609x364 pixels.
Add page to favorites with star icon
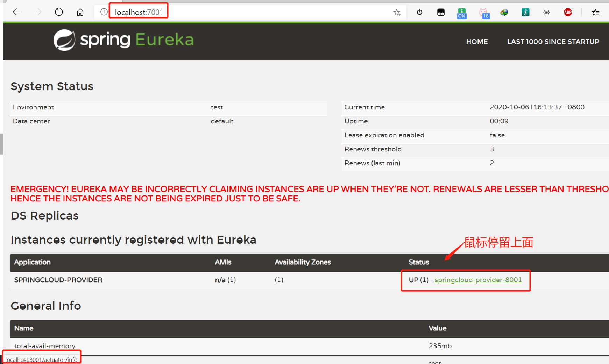click(397, 13)
